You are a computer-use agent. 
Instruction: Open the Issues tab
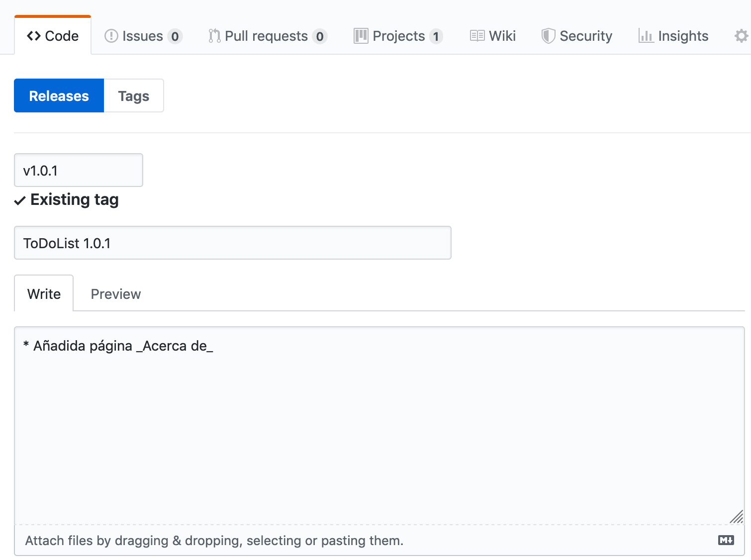tap(143, 36)
